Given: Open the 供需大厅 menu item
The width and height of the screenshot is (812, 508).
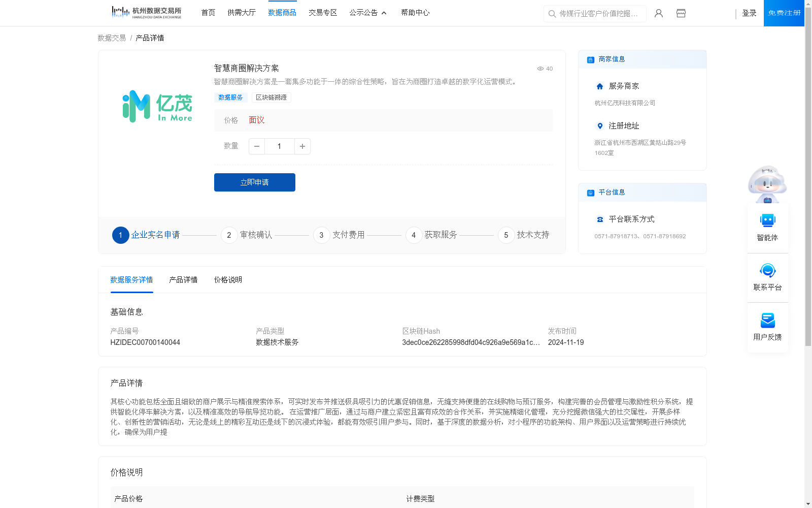Looking at the screenshot, I should click(242, 13).
